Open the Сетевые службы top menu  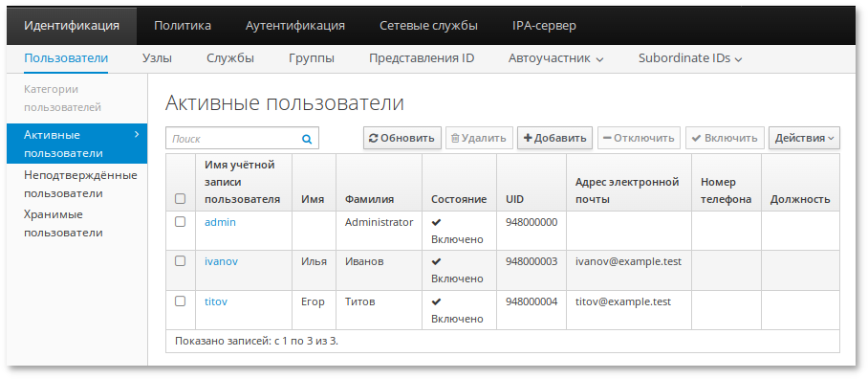pos(428,26)
